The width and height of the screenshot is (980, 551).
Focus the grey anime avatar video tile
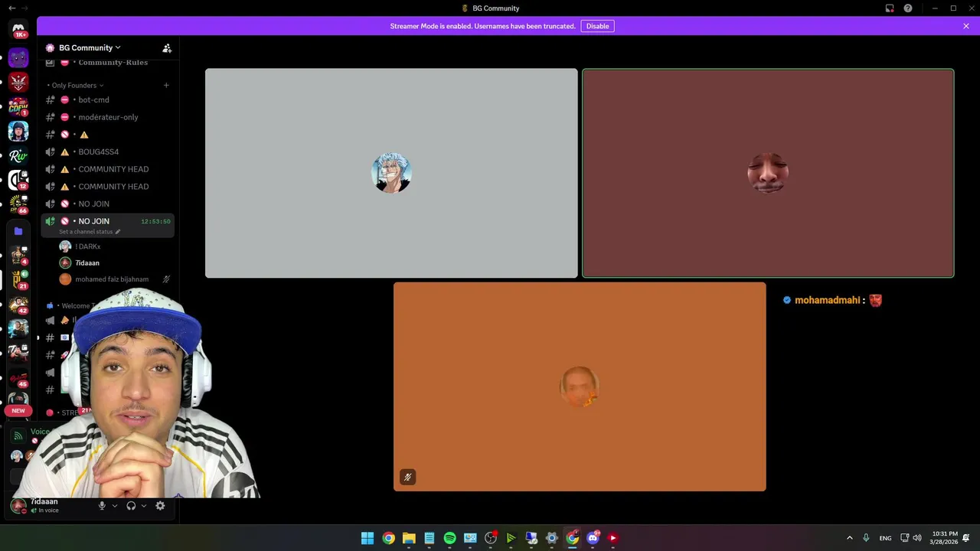click(x=391, y=173)
